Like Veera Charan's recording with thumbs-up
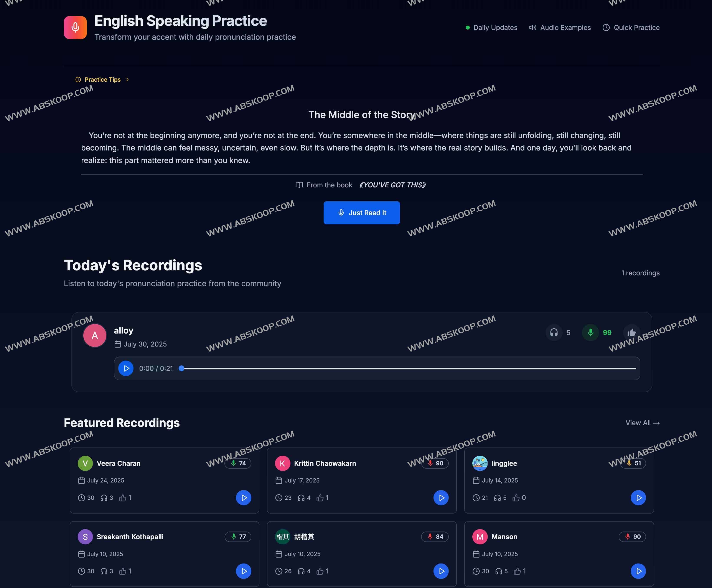 point(123,498)
